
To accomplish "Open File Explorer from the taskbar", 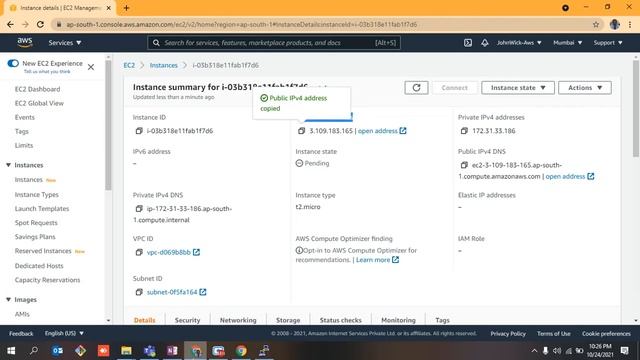I will click(x=126, y=351).
